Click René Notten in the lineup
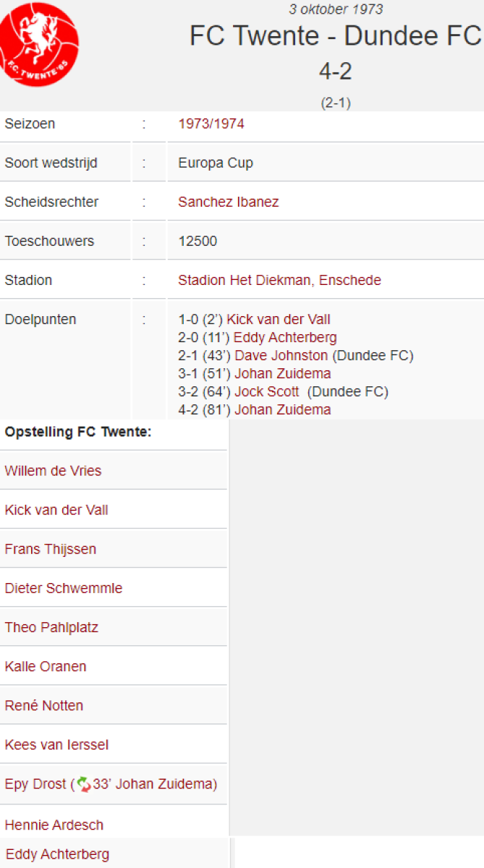Image resolution: width=484 pixels, height=868 pixels. 44,705
